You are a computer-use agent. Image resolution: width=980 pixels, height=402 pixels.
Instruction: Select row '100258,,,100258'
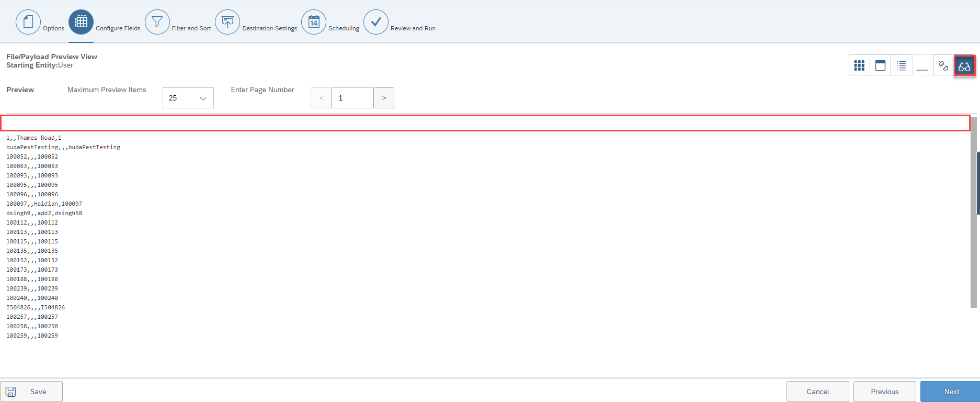pyautogui.click(x=32, y=326)
